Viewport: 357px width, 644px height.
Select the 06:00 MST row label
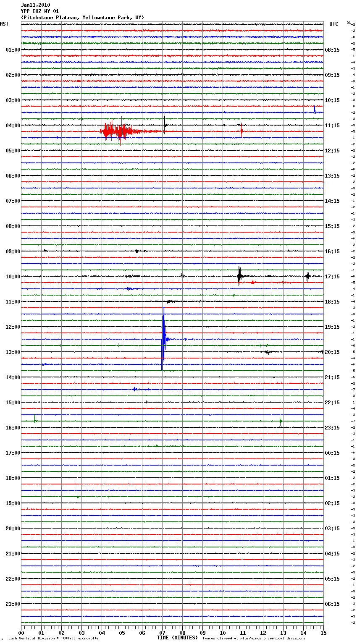tap(13, 176)
